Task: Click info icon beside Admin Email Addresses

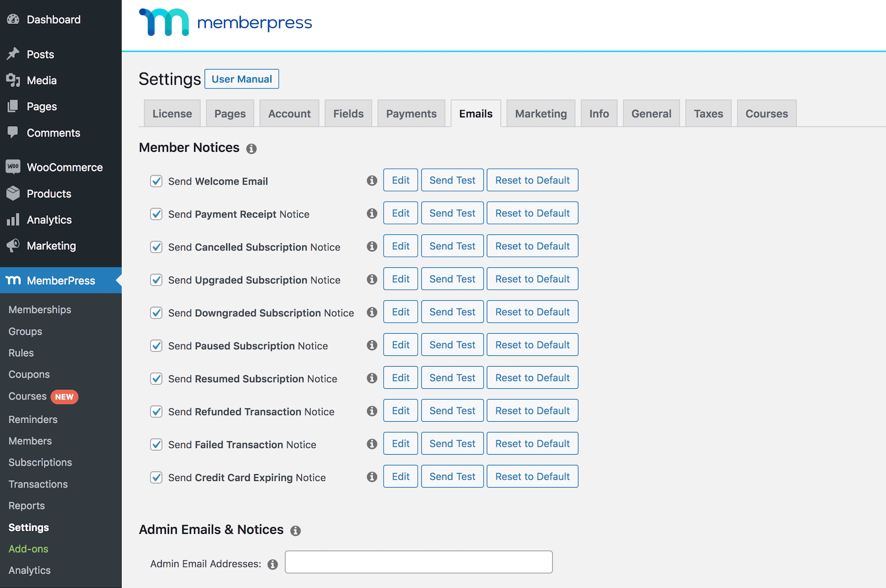Action: 272,565
